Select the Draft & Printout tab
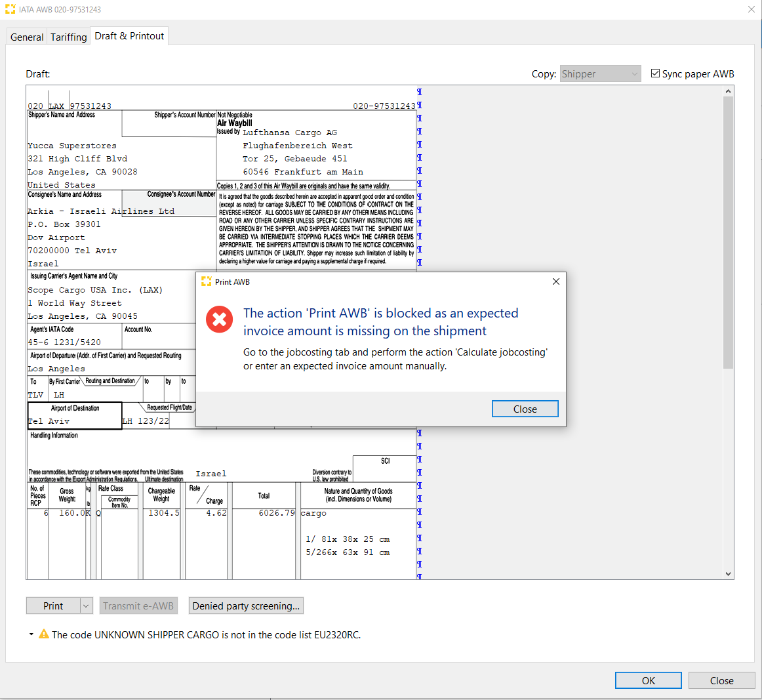This screenshot has height=700, width=762. click(129, 36)
